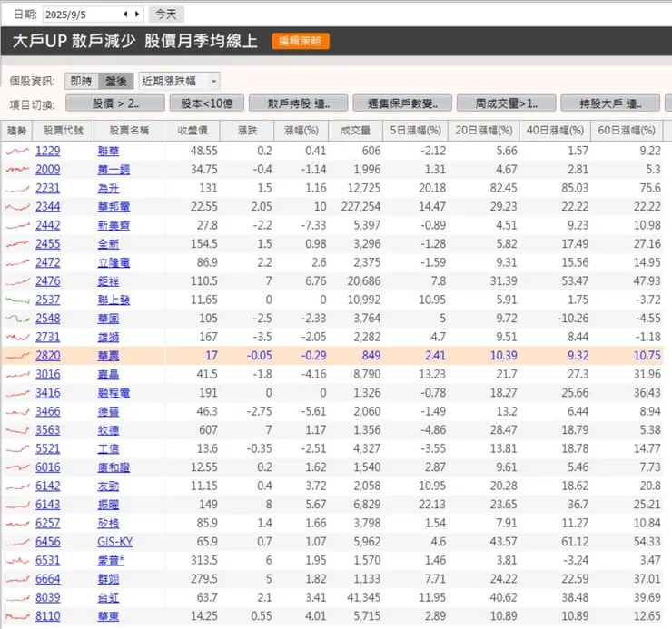Sort by 60日漲幅(%) column header
The width and height of the screenshot is (672, 629).
point(627,131)
